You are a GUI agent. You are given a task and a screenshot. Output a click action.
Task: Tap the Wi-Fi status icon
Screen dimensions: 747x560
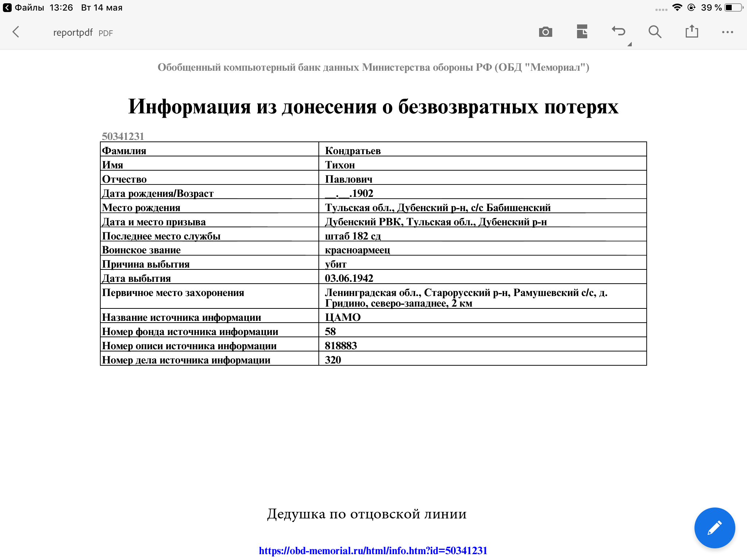pos(677,8)
